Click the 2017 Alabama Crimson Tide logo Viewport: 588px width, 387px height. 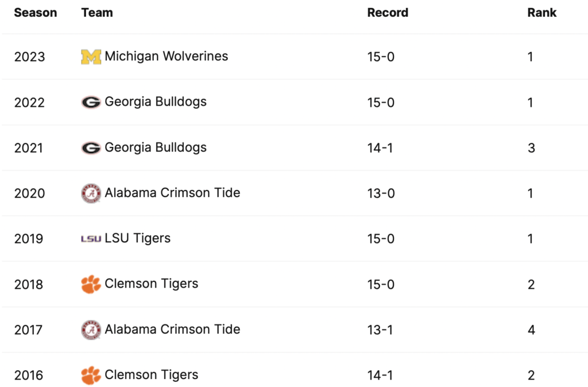[x=91, y=330]
